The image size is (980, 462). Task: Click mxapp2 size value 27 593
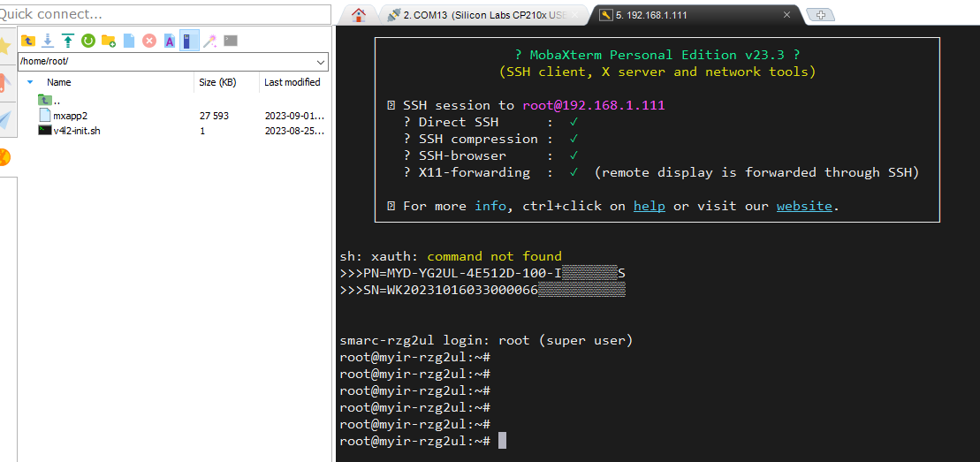pos(214,116)
